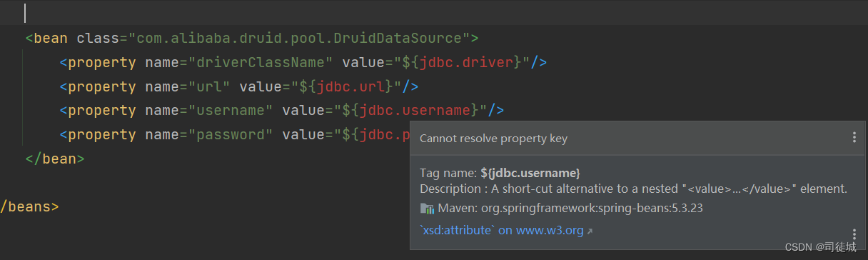Click the "url" property name value
The image size is (868, 260).
click(x=210, y=87)
